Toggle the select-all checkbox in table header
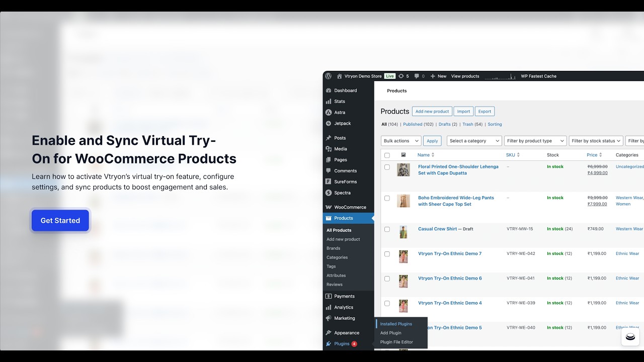 click(387, 155)
